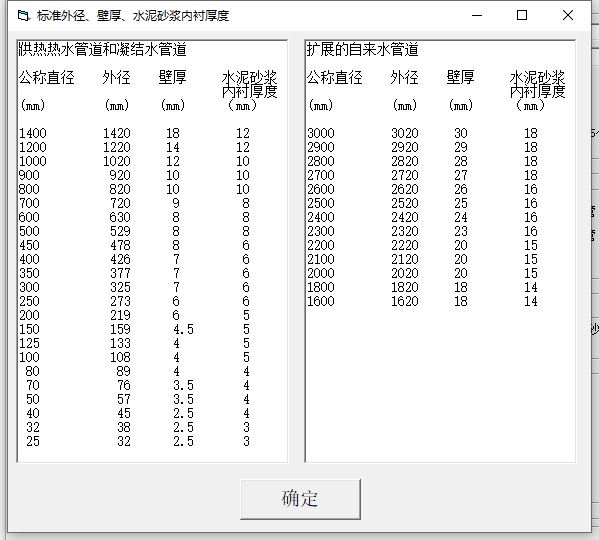Image resolution: width=599 pixels, height=540 pixels.
Task: Click nominal diameter 900
Action: tap(29, 175)
